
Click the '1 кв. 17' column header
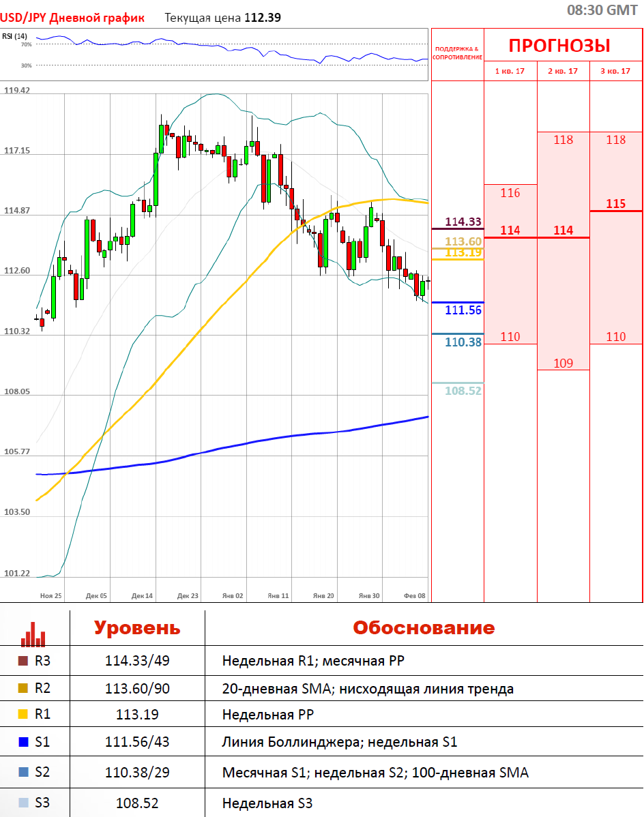[x=510, y=71]
